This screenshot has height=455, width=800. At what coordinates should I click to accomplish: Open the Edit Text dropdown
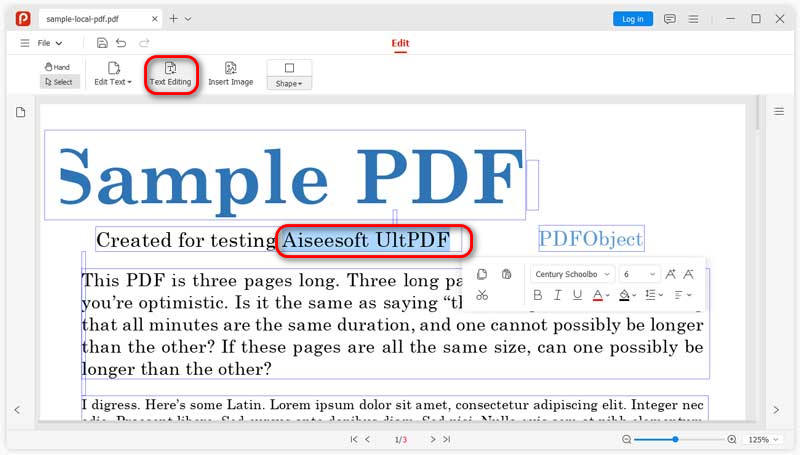113,74
